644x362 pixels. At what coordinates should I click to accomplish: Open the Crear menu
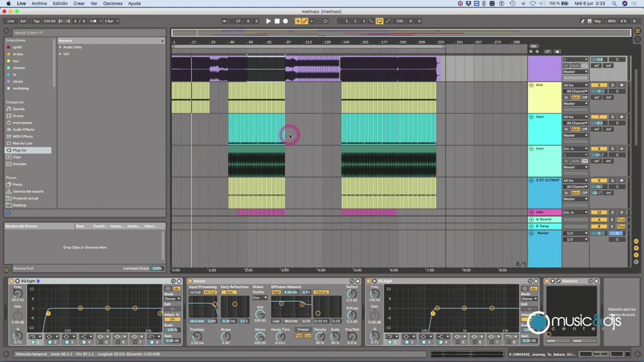(x=79, y=3)
